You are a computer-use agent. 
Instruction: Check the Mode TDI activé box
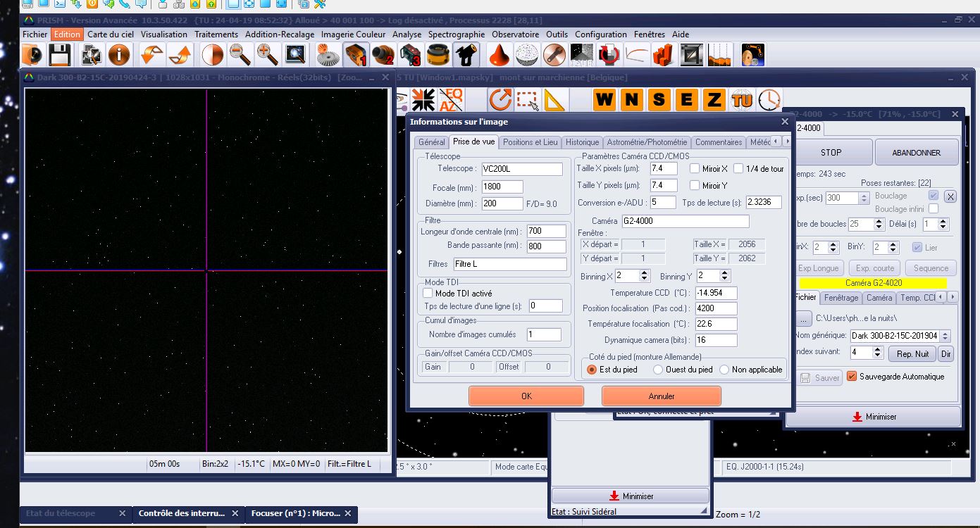pyautogui.click(x=428, y=294)
